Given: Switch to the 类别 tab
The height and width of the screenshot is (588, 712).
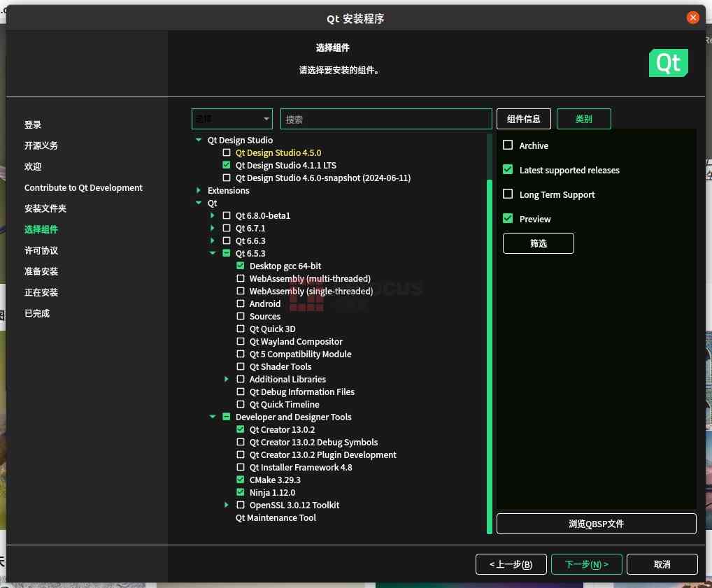Looking at the screenshot, I should click(583, 118).
